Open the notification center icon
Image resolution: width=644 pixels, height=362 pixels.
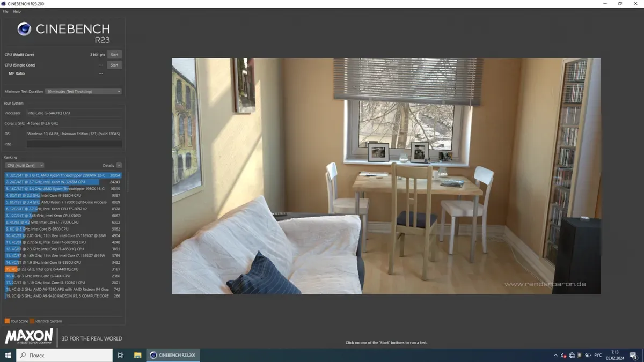[x=634, y=355]
